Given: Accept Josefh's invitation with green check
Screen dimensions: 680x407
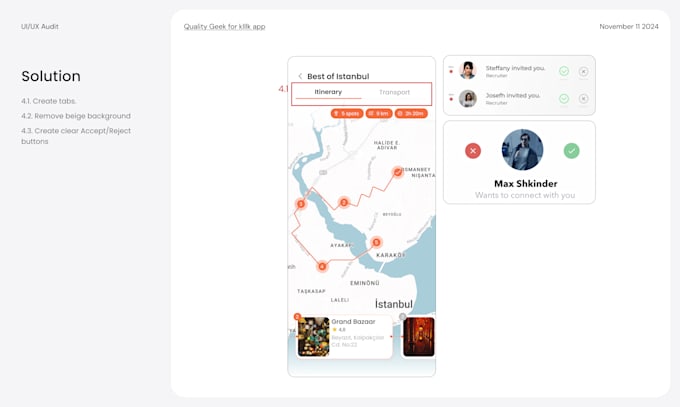Looking at the screenshot, I should (x=564, y=98).
